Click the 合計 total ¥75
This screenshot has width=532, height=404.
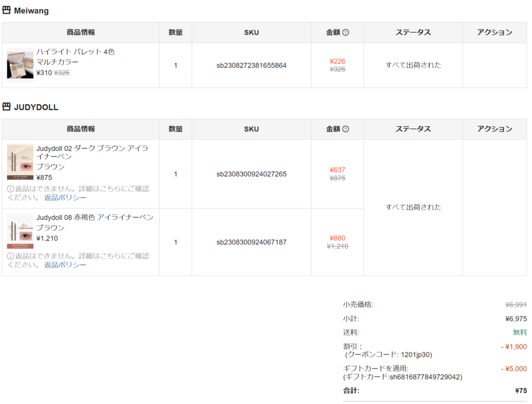coord(521,391)
